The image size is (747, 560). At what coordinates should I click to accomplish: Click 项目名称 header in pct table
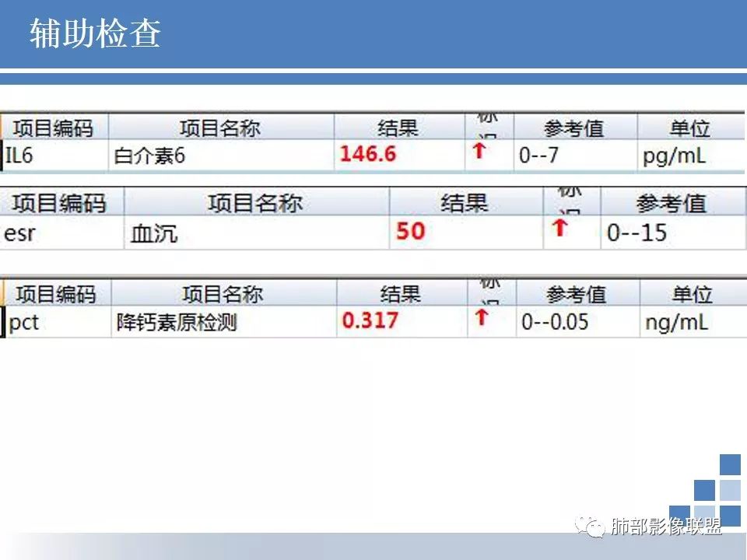[x=223, y=294]
